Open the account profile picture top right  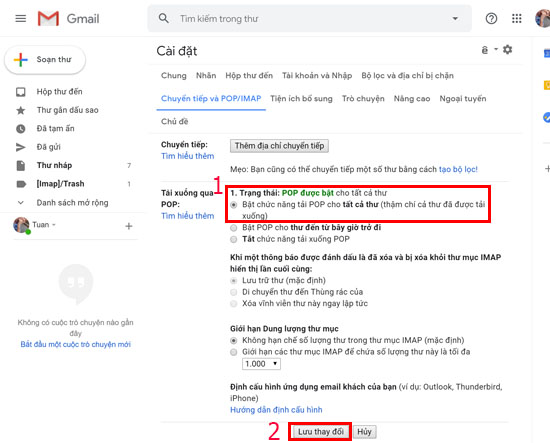click(543, 18)
